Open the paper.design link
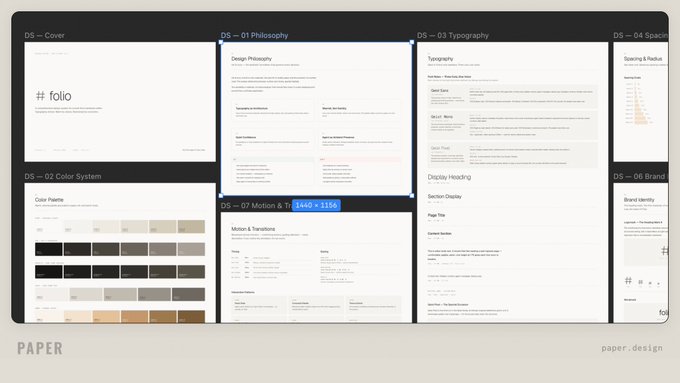Viewport: 680px width, 383px height. [632, 348]
